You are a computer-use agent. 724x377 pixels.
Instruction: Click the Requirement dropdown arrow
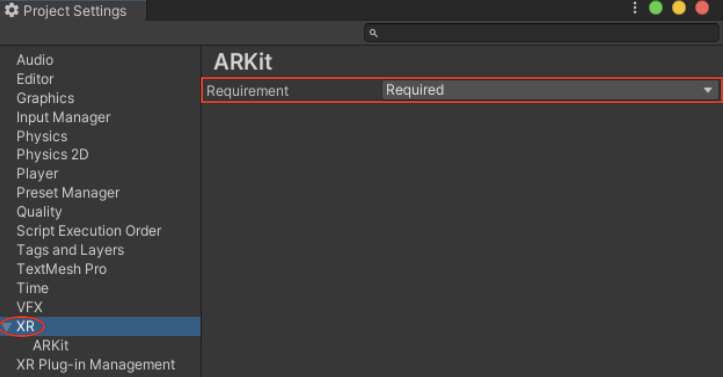pyautogui.click(x=708, y=90)
